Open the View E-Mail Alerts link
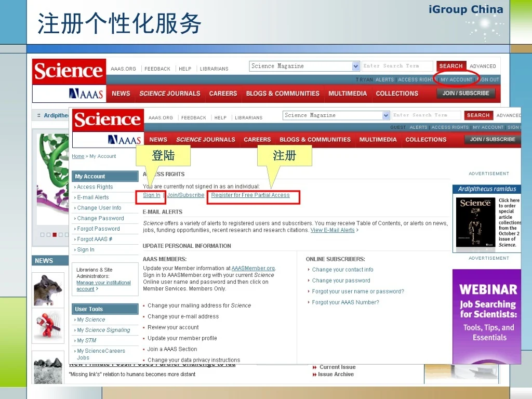The image size is (532, 399). (x=332, y=230)
